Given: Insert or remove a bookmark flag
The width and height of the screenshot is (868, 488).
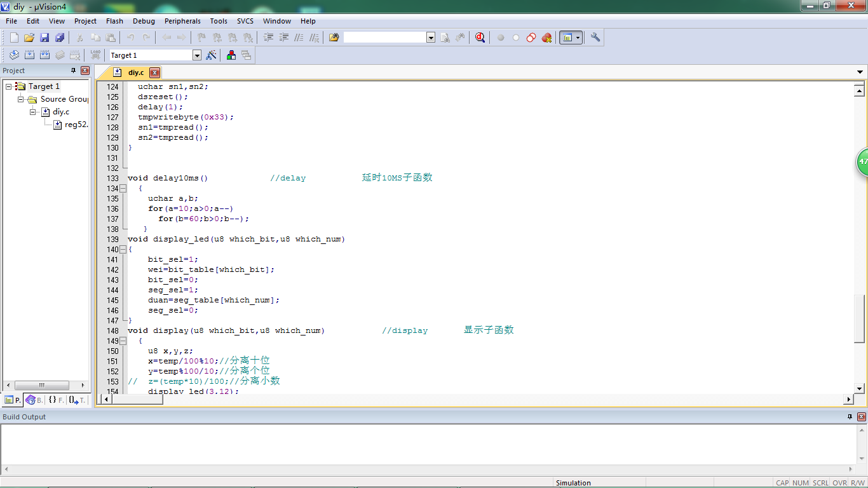Looking at the screenshot, I should click(201, 38).
